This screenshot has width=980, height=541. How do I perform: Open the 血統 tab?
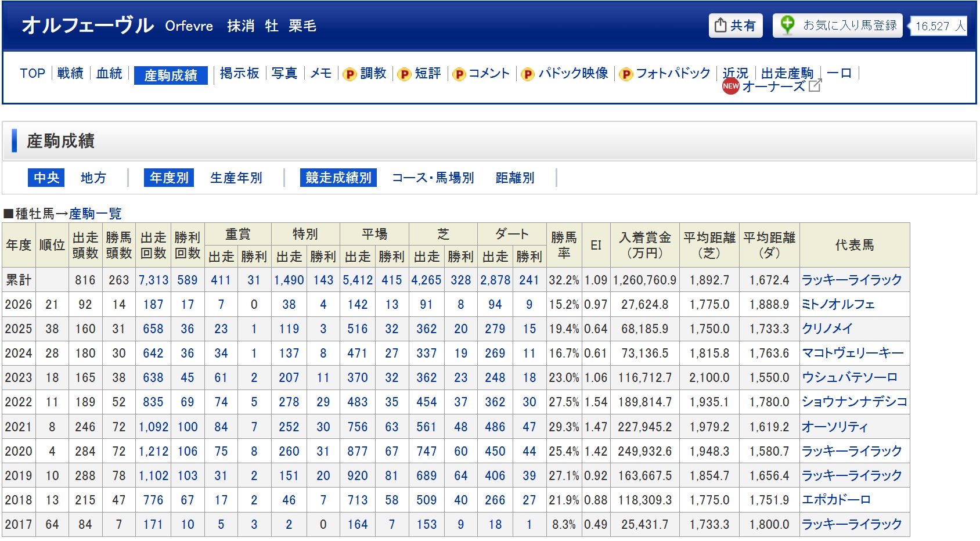tap(109, 73)
